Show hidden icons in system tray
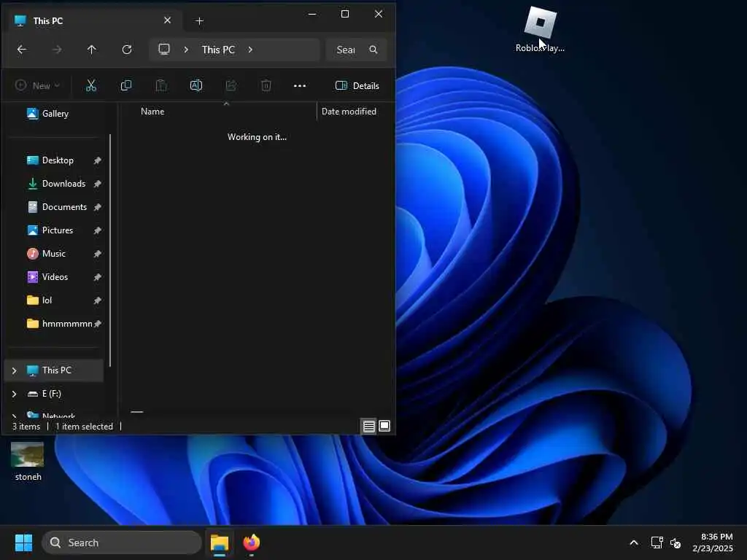 tap(634, 542)
